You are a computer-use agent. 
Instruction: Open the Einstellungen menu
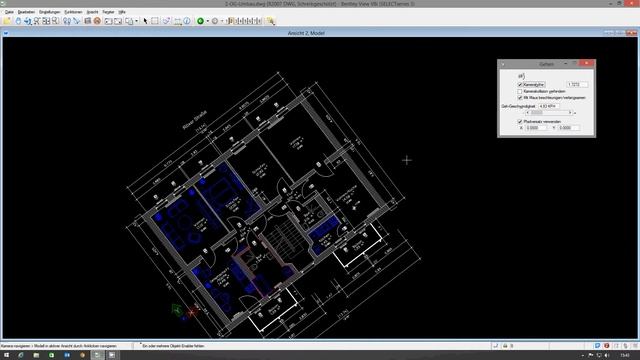pyautogui.click(x=49, y=12)
